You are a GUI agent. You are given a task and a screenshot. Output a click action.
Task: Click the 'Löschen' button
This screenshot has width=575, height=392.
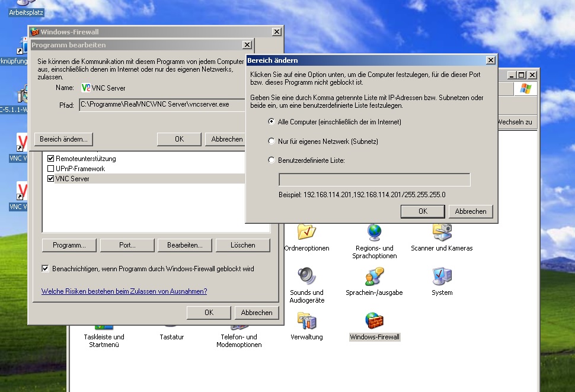pyautogui.click(x=243, y=245)
